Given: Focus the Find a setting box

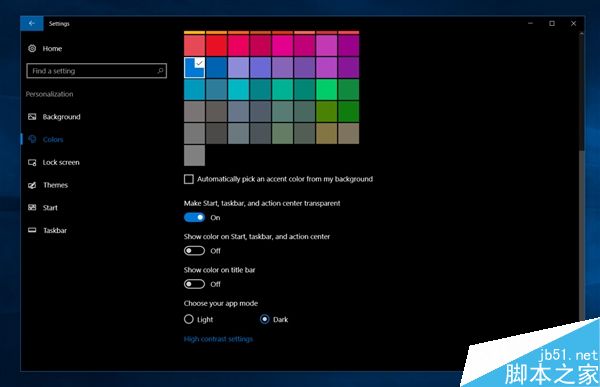Looking at the screenshot, I should click(x=96, y=71).
